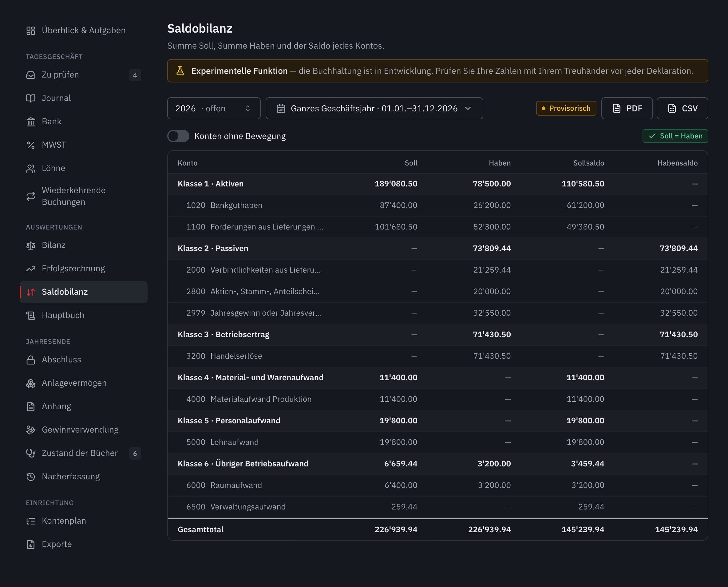The height and width of the screenshot is (587, 728).
Task: Click the Exporte download file icon
Action: click(x=31, y=545)
